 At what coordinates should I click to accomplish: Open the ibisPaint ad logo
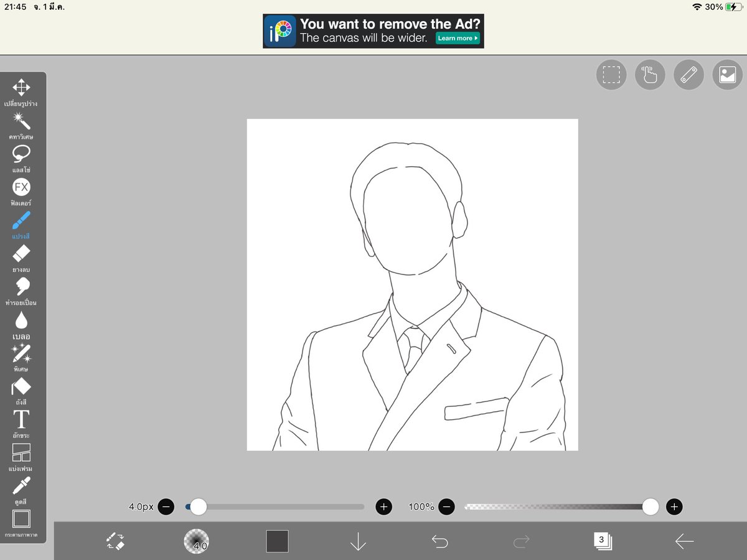[x=280, y=31]
